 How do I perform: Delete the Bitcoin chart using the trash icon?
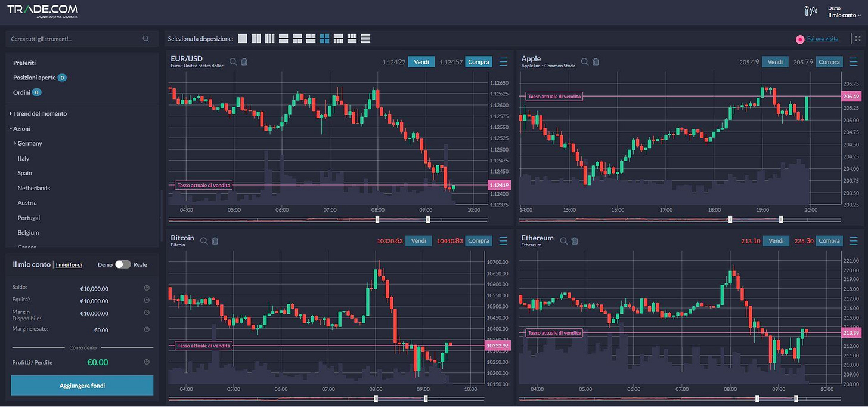pos(215,240)
